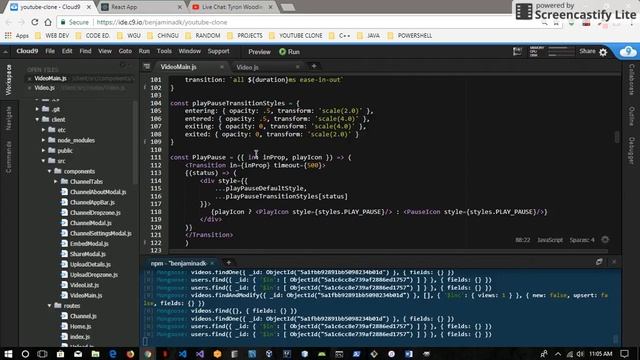Screen dimensions: 640x360
Task: Collapse the client folder
Action: (37, 120)
